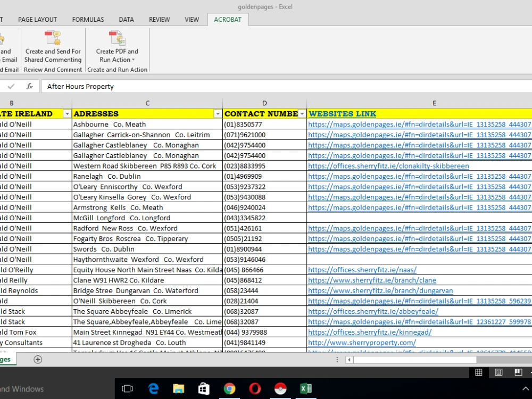The image size is (532, 399).
Task: Open the sherryfitz kinnegad link
Action: pos(370,332)
